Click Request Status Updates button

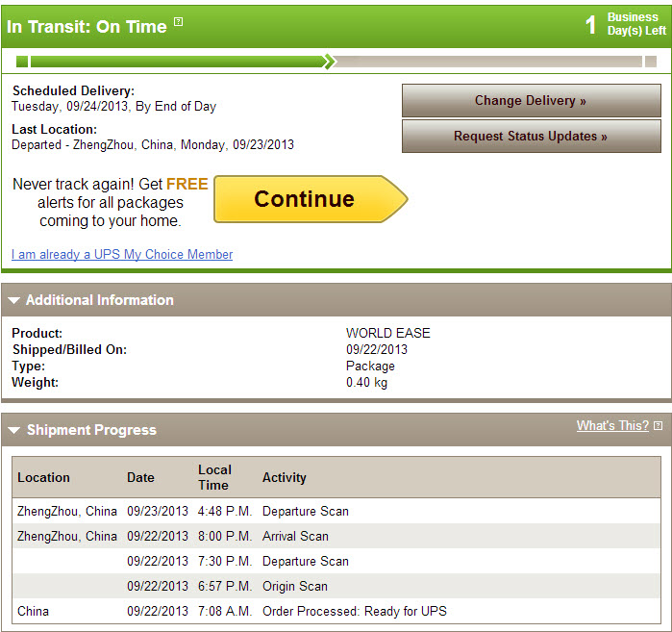[532, 137]
